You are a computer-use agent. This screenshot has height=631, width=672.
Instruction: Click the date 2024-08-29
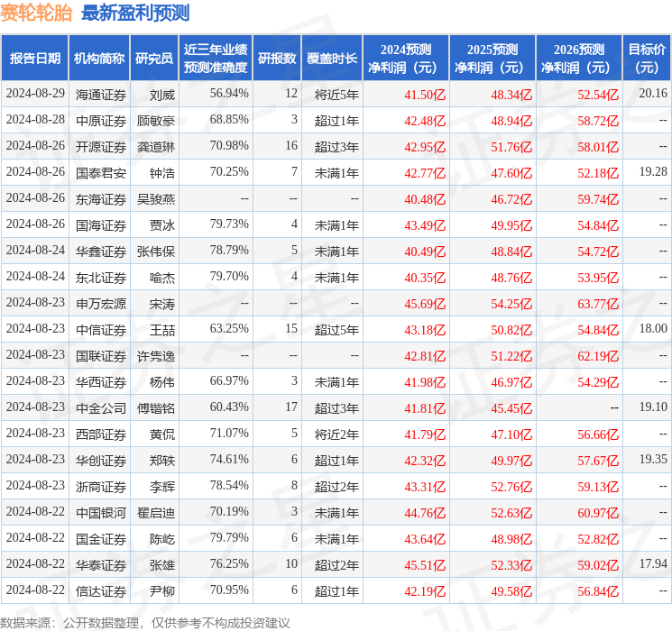pos(35,94)
